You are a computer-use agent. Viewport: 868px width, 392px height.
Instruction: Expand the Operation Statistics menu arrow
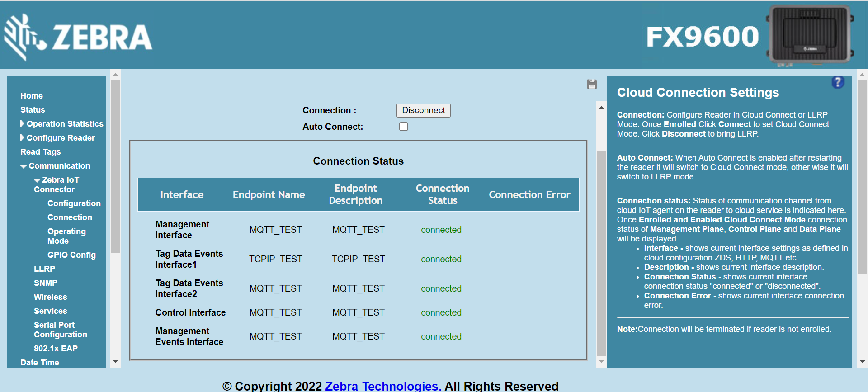point(23,123)
